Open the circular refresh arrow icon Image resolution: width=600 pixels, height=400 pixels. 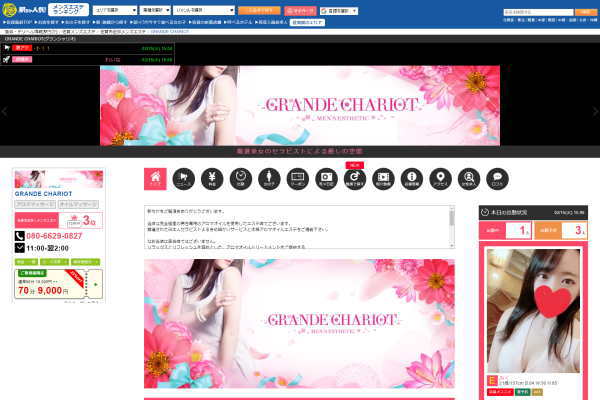[x=355, y=179]
